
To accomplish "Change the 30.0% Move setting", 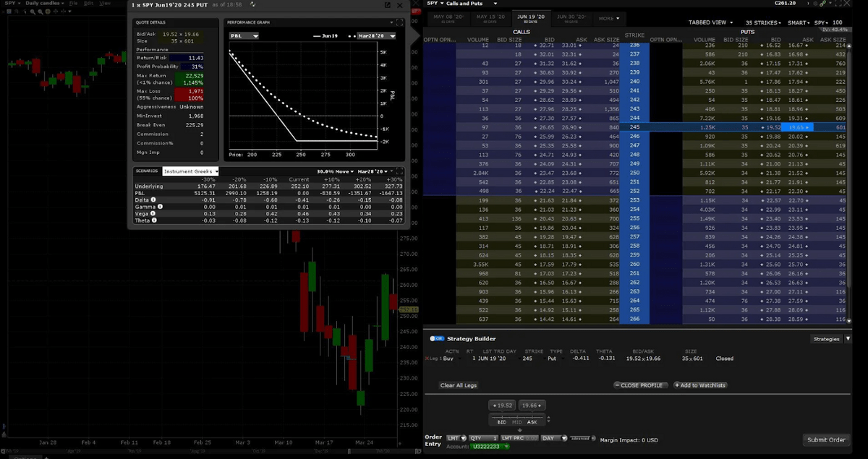I will point(333,171).
